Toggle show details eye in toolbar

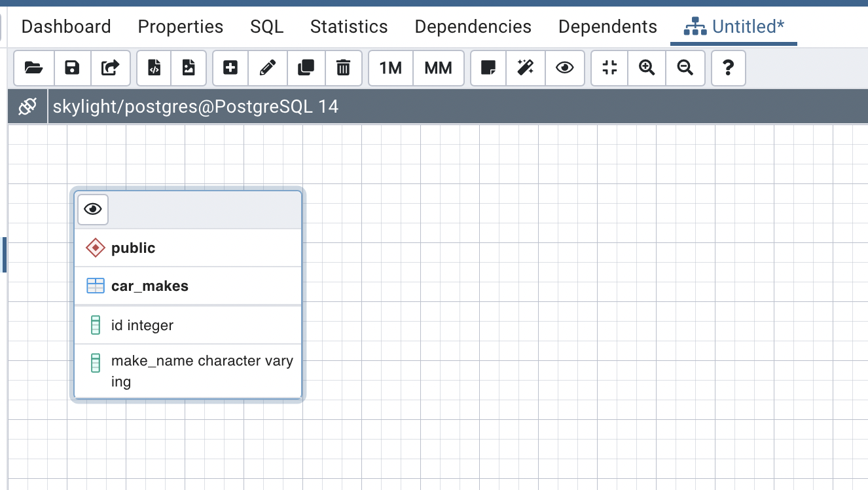(x=564, y=67)
